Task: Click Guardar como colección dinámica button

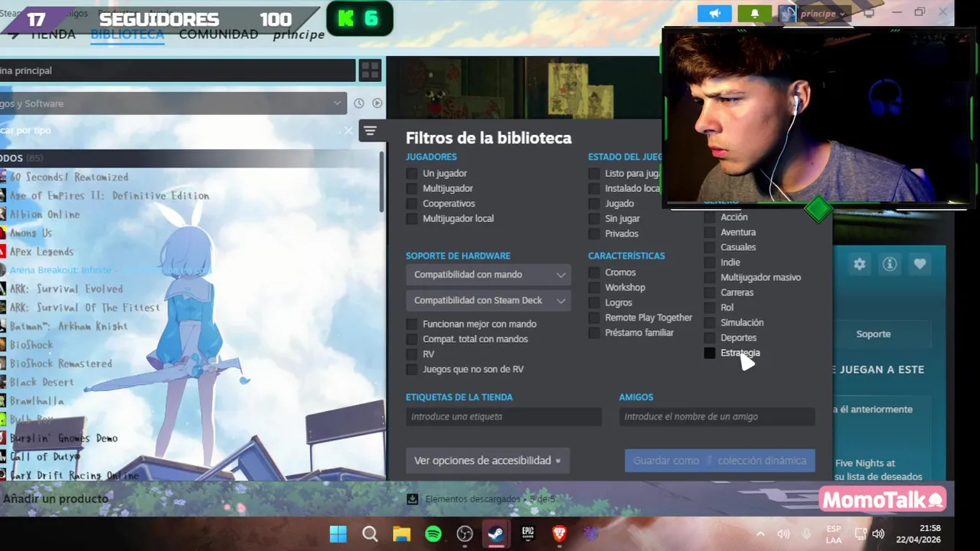Action: click(x=720, y=461)
